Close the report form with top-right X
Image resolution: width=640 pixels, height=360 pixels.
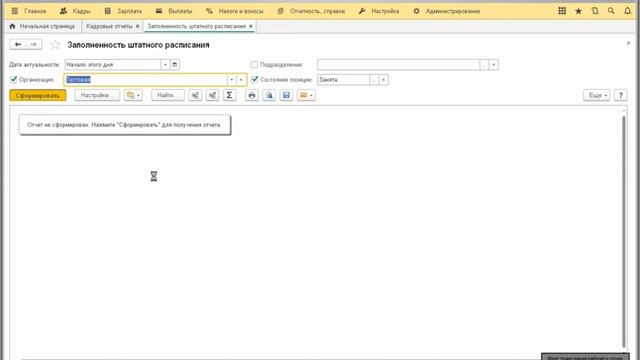point(628,43)
